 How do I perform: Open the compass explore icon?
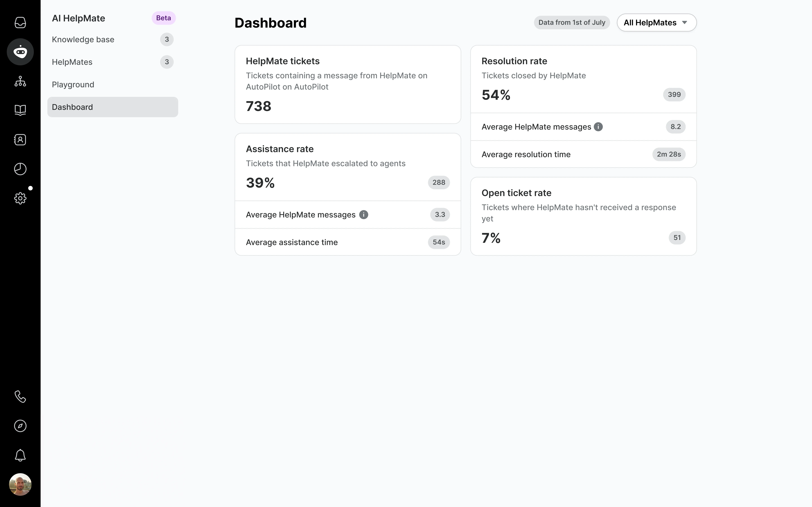tap(20, 426)
